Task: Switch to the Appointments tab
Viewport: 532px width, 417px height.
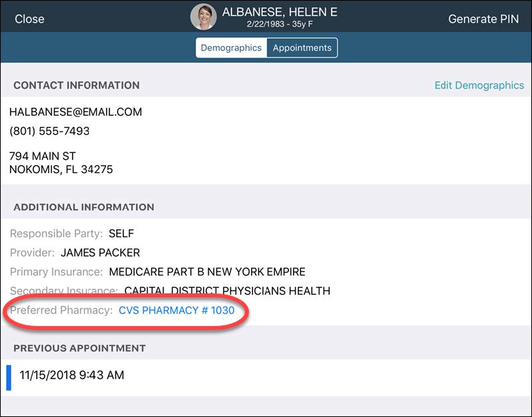Action: tap(302, 48)
